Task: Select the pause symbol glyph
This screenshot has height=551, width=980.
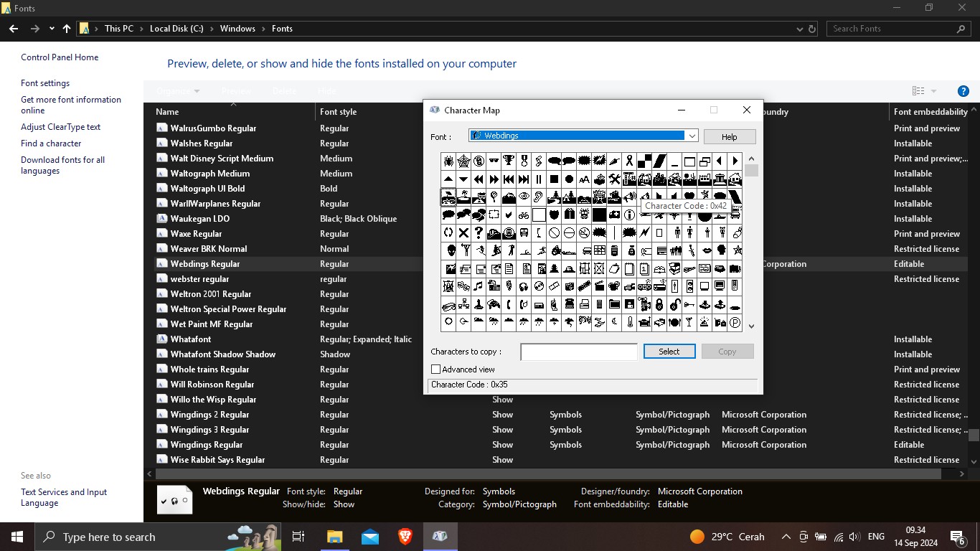Action: (x=539, y=179)
